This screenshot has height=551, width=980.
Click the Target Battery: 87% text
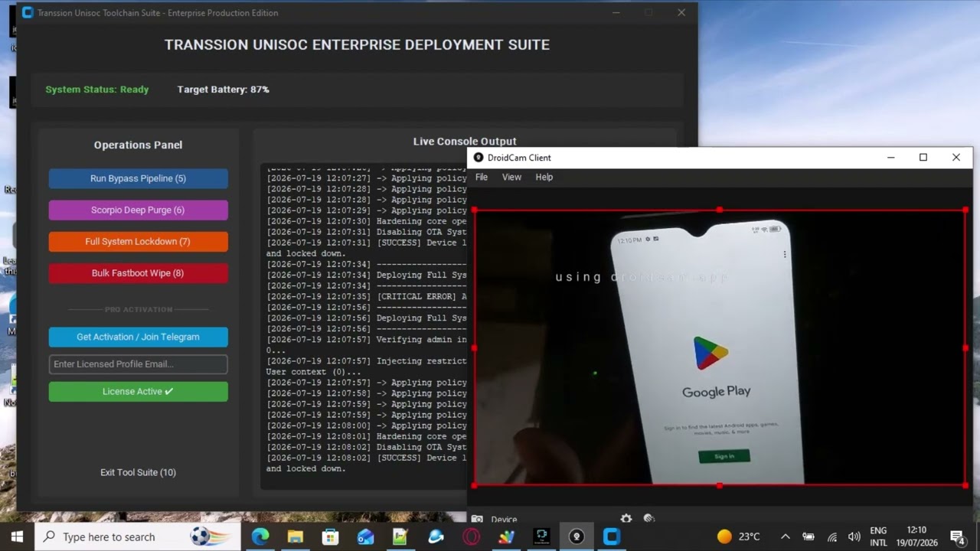(x=224, y=90)
